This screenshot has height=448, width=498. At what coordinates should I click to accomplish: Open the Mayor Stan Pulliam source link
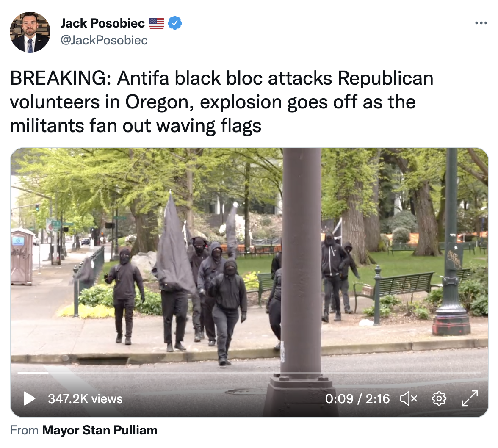100,430
